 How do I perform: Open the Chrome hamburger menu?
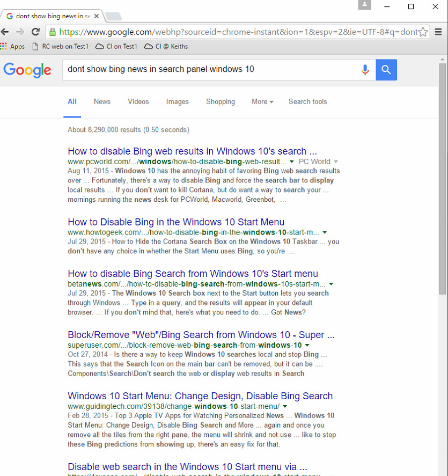coord(438,32)
